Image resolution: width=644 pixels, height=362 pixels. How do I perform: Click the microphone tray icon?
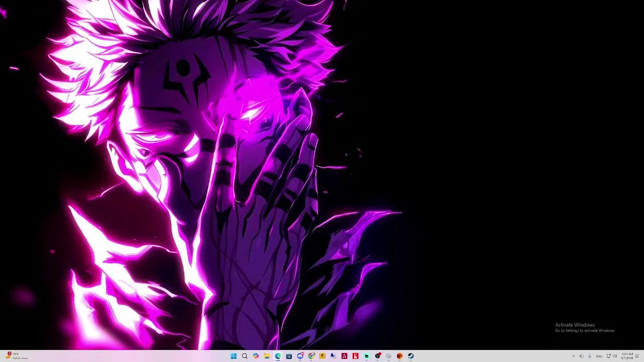pos(590,356)
